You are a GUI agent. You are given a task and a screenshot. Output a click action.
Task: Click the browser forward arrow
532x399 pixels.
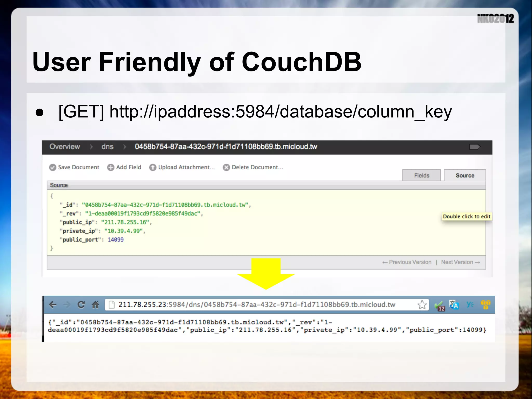click(67, 304)
